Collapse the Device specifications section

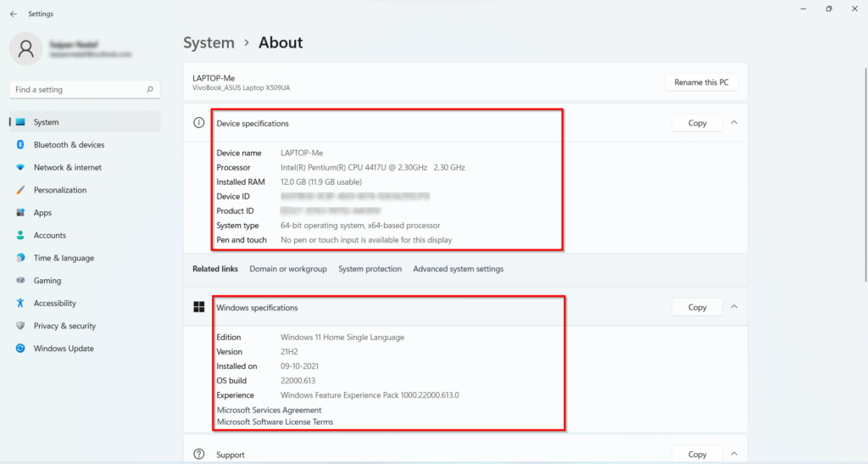tap(734, 122)
